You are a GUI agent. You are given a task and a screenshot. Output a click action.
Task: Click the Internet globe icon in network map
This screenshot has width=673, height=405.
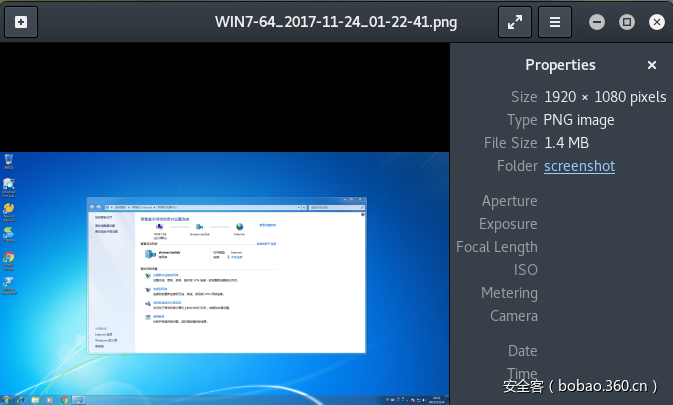(239, 228)
